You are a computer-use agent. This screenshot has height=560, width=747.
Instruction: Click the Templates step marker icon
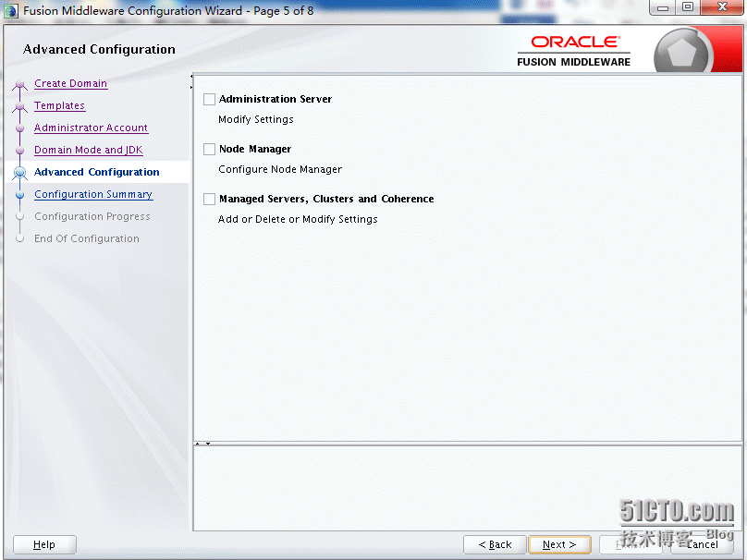(x=20, y=106)
